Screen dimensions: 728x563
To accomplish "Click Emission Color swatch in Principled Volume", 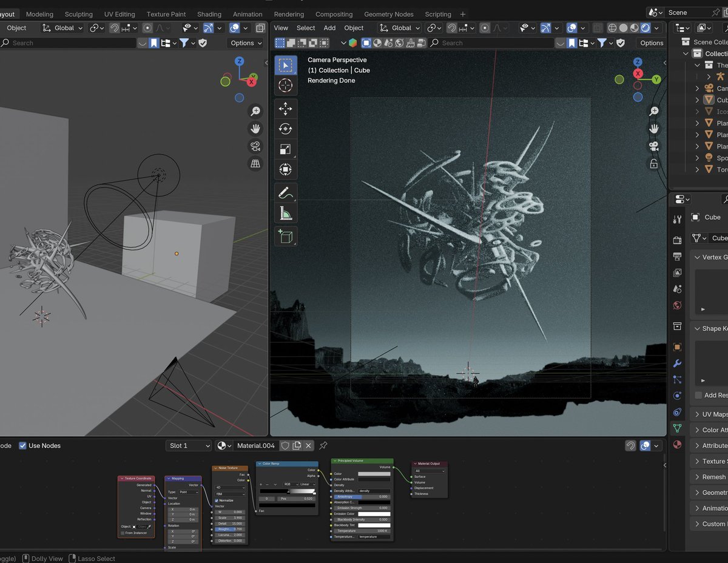I will (374, 514).
